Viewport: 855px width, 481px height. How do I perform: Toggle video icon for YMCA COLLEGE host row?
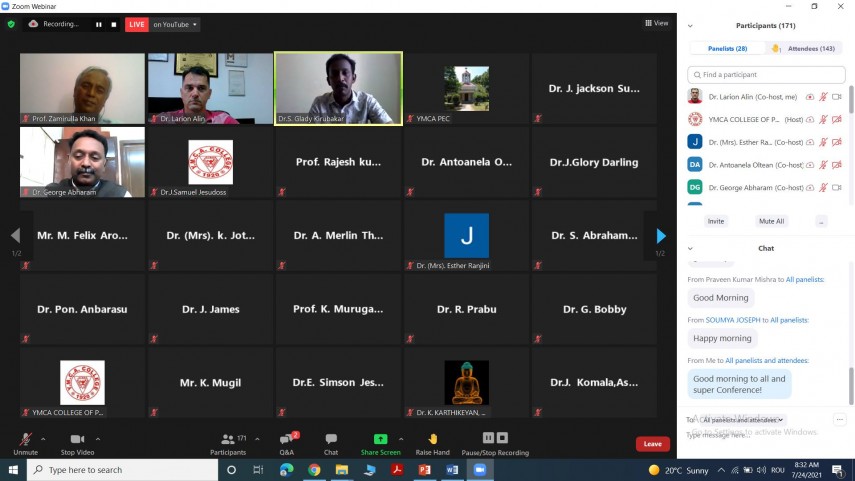837,119
